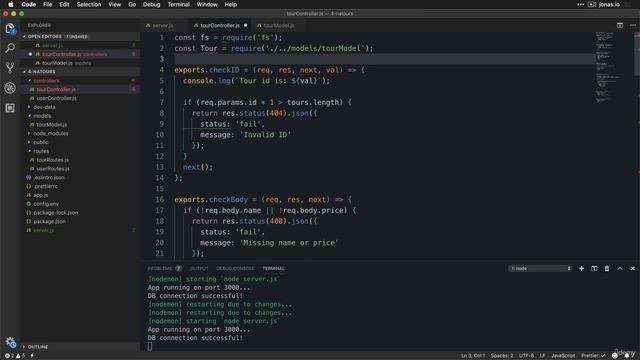The width and height of the screenshot is (640, 360).
Task: Click the Split Editor icon
Action: click(x=620, y=25)
